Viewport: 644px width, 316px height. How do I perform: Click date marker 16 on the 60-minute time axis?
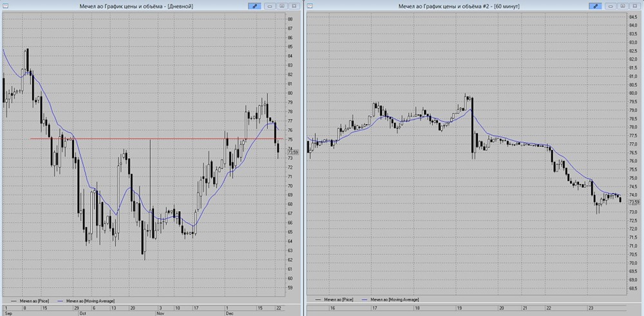coord(333,308)
